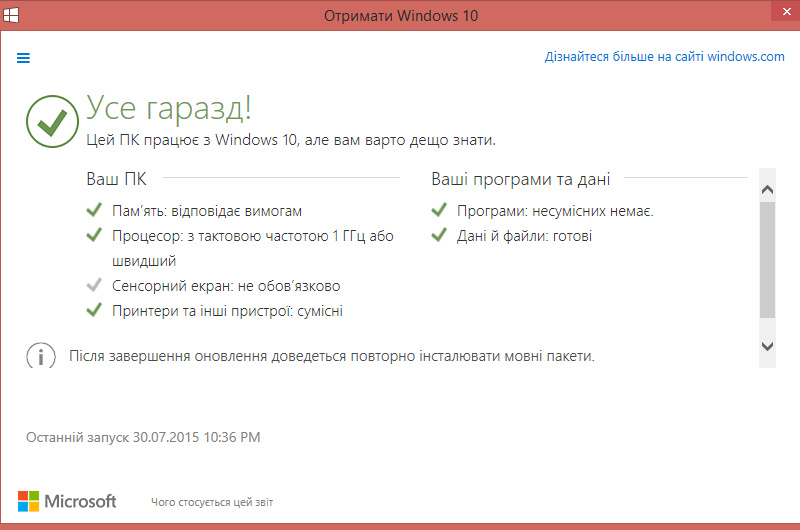Click checkmark beside Програми: несумісних немає
This screenshot has height=530, width=800.
[x=439, y=210]
